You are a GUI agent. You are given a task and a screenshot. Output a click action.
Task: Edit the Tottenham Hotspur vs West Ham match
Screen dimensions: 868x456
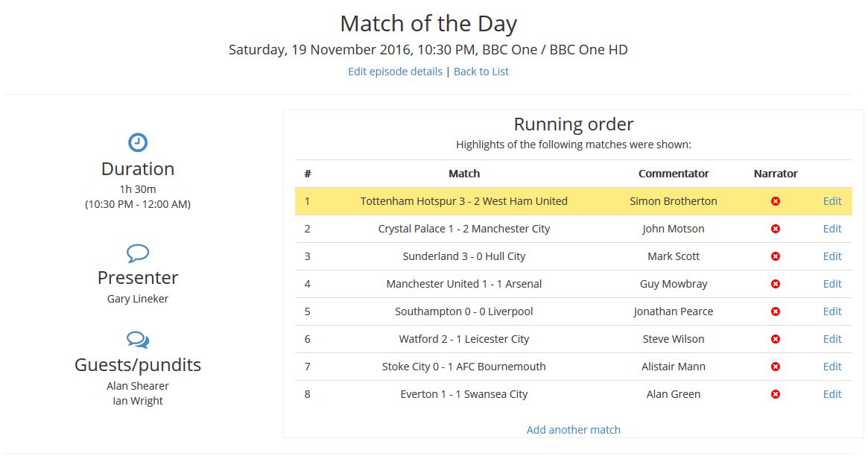pyautogui.click(x=832, y=201)
